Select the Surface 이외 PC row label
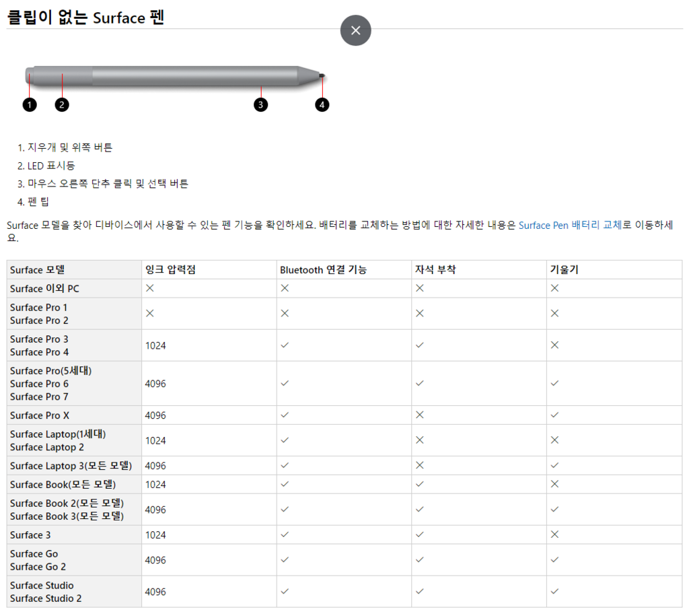The image size is (689, 616). coord(44,288)
